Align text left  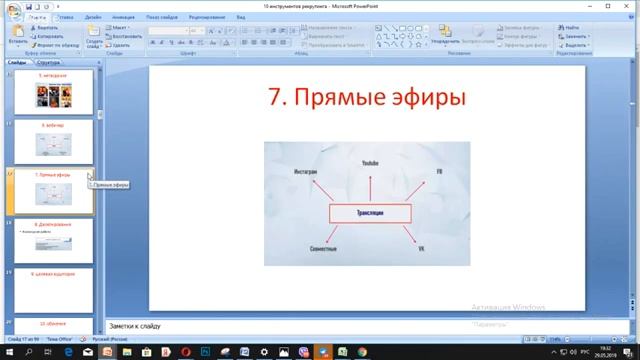pyautogui.click(x=244, y=42)
